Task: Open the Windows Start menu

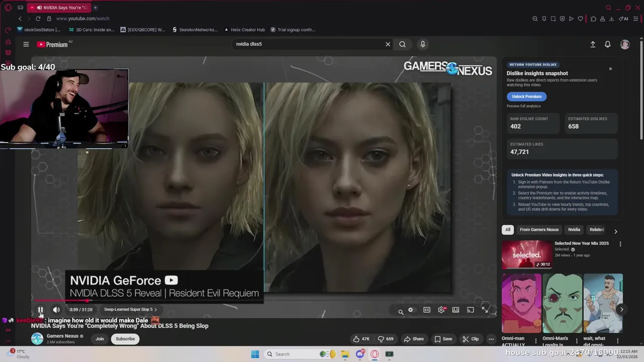Action: [255, 354]
